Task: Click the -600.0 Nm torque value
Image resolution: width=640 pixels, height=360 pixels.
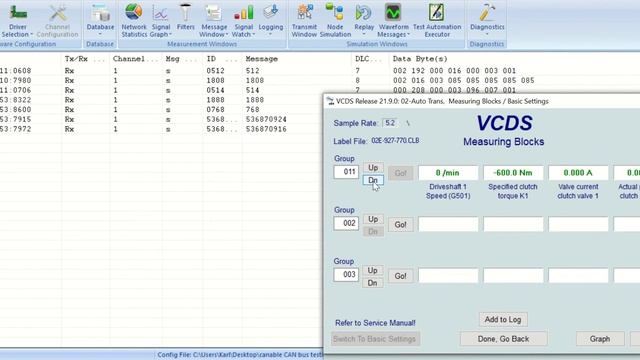Action: [513, 173]
